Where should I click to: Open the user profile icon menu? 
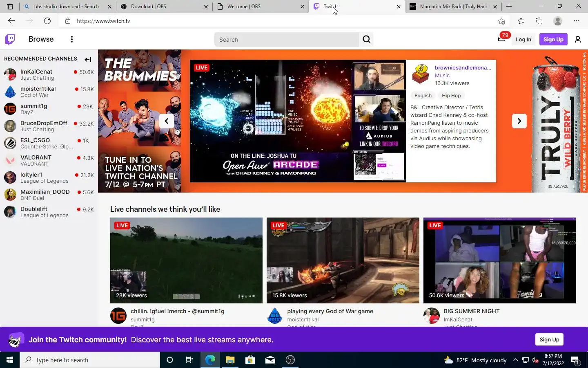578,39
